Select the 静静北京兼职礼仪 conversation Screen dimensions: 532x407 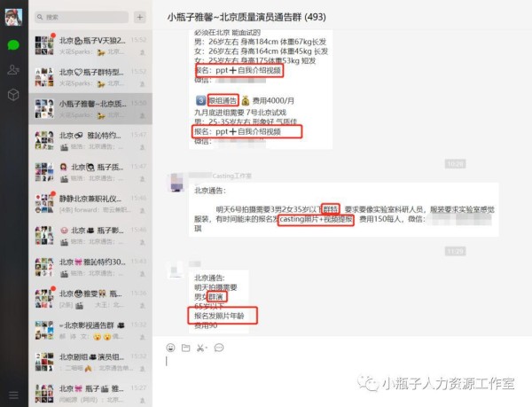[90, 204]
